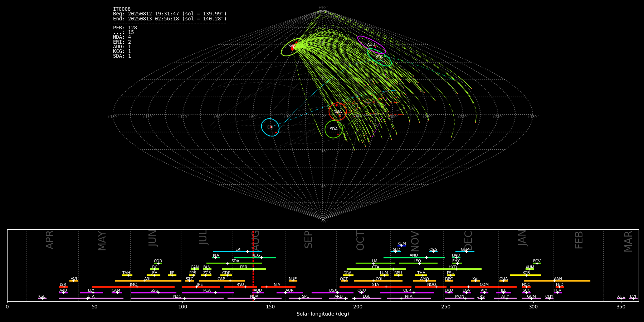
Task: Click the red dashed current-date line in timeline
Action: point(253,265)
